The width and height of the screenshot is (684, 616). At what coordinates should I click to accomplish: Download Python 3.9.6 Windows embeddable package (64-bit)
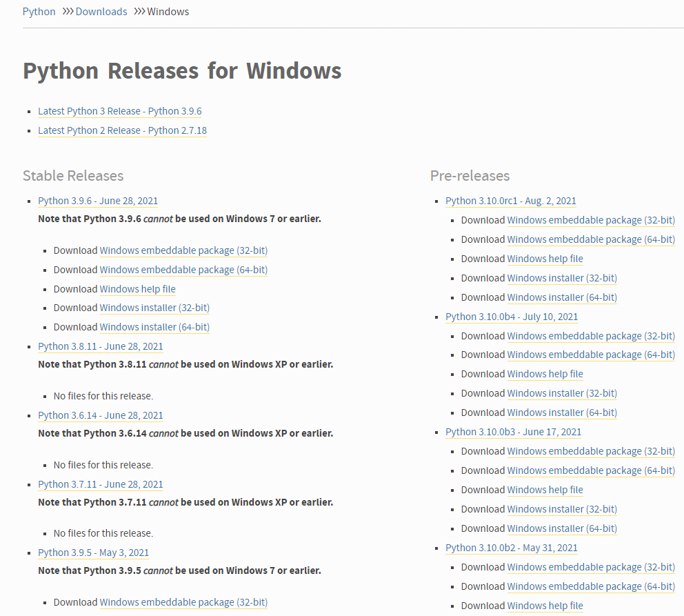pyautogui.click(x=183, y=270)
